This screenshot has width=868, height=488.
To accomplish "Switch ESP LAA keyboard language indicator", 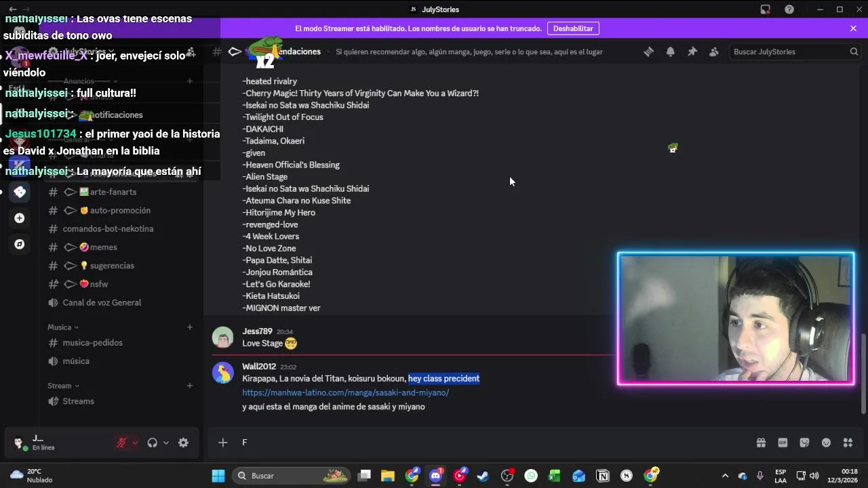I will click(781, 476).
